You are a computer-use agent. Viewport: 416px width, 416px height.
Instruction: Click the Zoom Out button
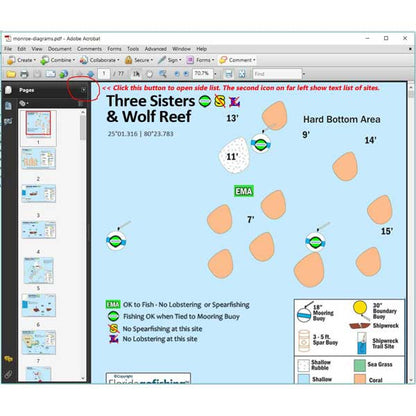(x=177, y=74)
